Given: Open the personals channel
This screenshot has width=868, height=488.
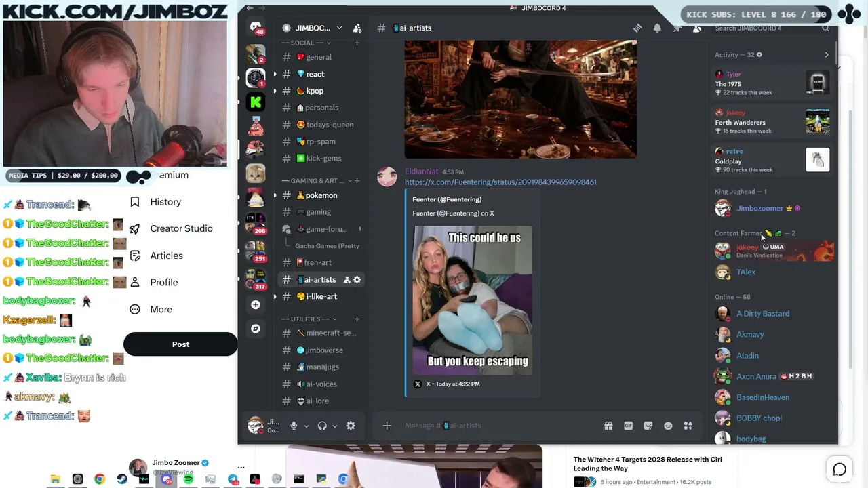Looking at the screenshot, I should click(x=322, y=108).
